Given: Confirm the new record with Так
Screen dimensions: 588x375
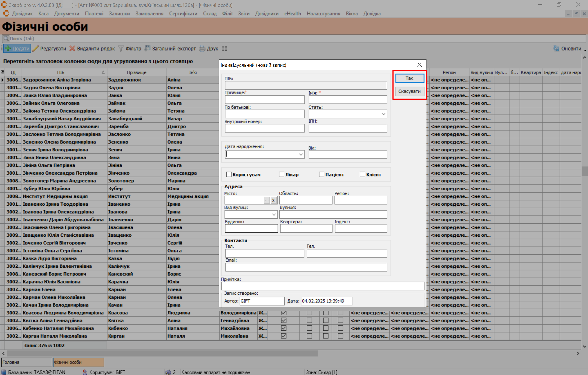Looking at the screenshot, I should (409, 78).
